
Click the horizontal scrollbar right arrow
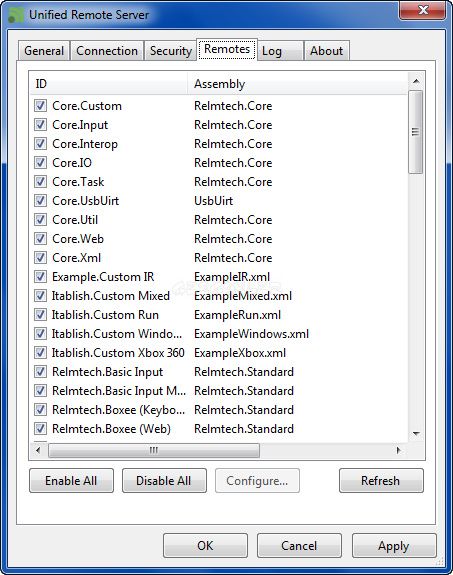399,450
